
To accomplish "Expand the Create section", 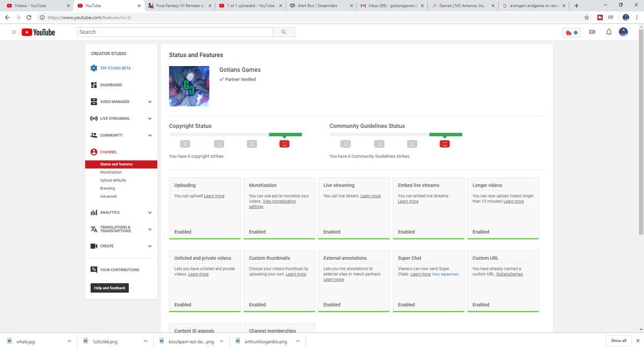I will pyautogui.click(x=150, y=246).
